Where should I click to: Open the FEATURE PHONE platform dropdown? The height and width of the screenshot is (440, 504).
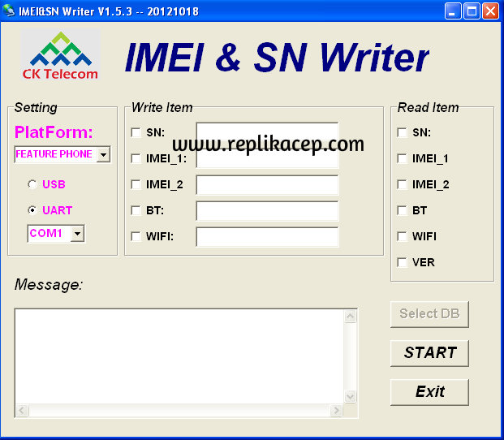(x=103, y=154)
